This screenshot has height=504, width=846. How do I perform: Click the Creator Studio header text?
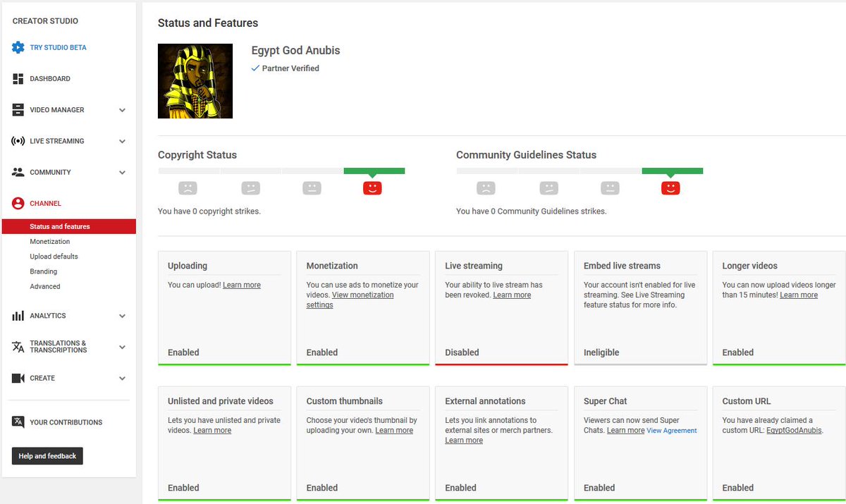click(x=45, y=21)
